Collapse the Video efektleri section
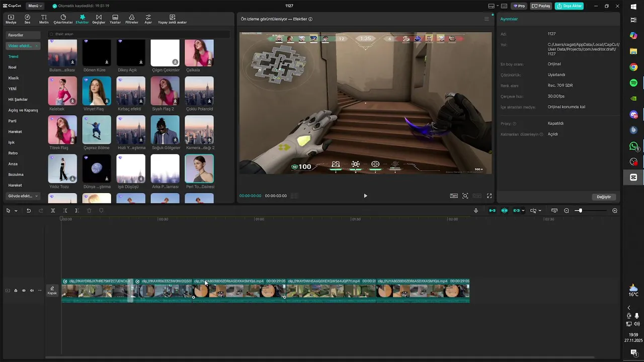 coord(23,46)
